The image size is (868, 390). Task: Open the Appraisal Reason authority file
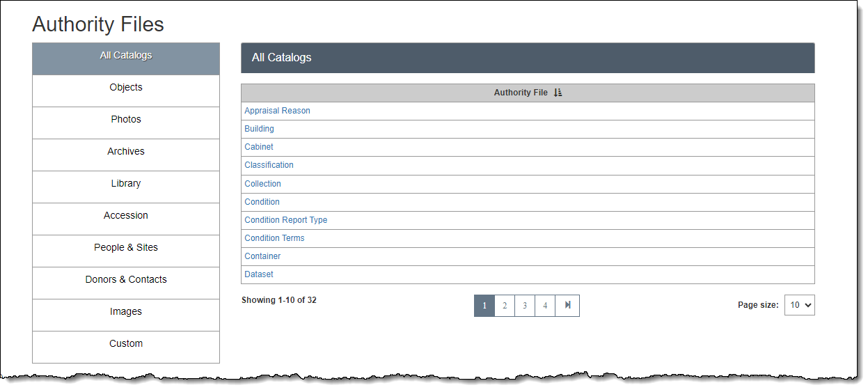tap(277, 111)
